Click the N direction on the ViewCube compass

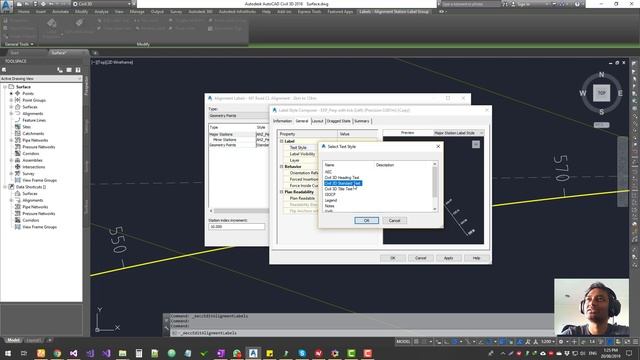(x=601, y=75)
